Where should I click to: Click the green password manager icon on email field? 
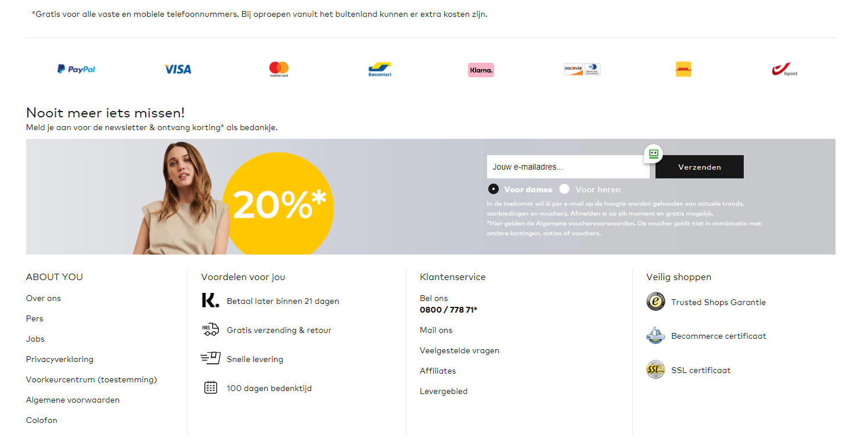(x=654, y=154)
